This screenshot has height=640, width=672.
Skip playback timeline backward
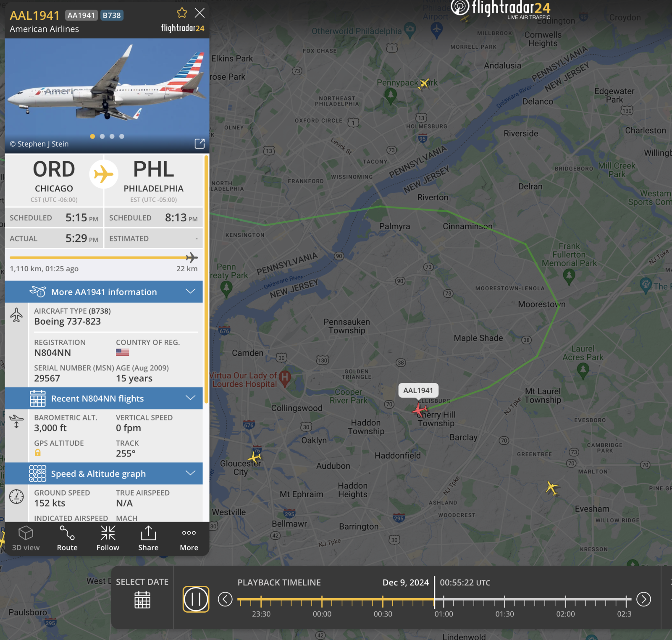225,599
